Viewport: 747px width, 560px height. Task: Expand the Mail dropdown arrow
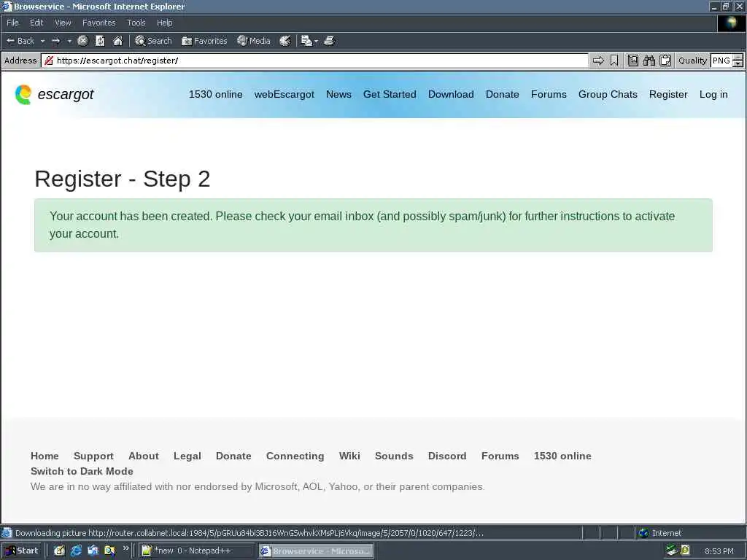click(316, 41)
